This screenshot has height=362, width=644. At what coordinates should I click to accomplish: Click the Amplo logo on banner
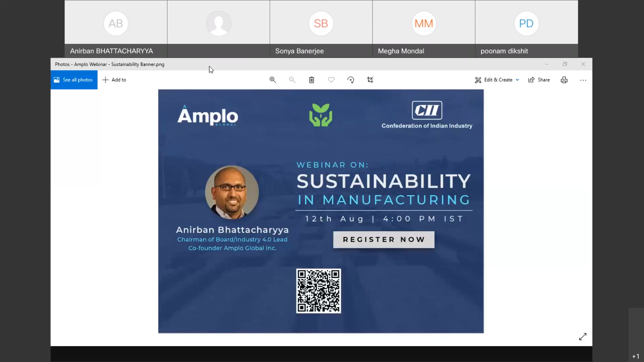[208, 116]
